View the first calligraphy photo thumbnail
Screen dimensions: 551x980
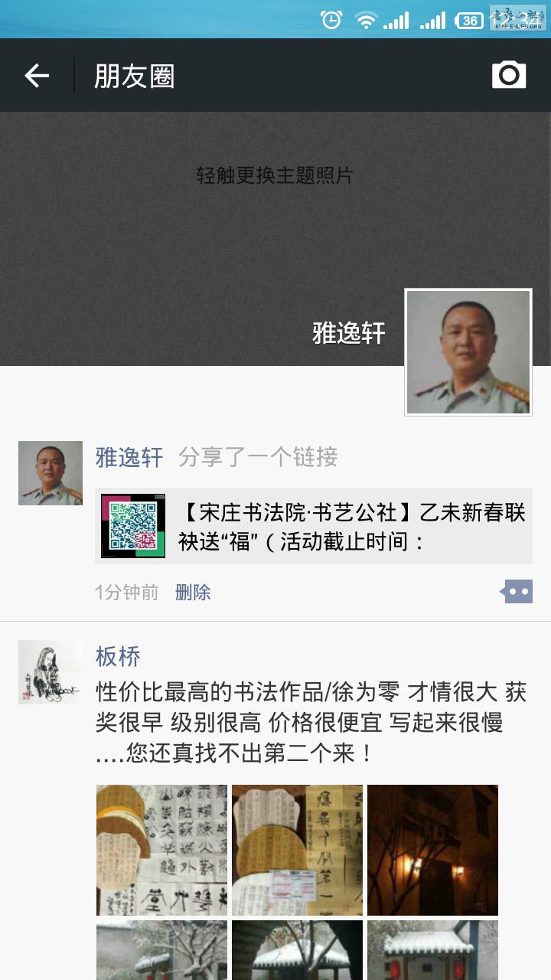click(x=161, y=850)
